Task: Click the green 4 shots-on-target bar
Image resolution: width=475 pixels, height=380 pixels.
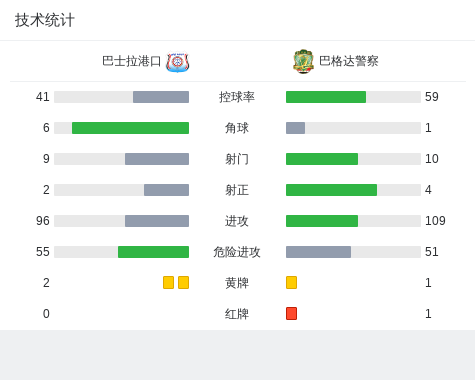Action: (x=331, y=190)
